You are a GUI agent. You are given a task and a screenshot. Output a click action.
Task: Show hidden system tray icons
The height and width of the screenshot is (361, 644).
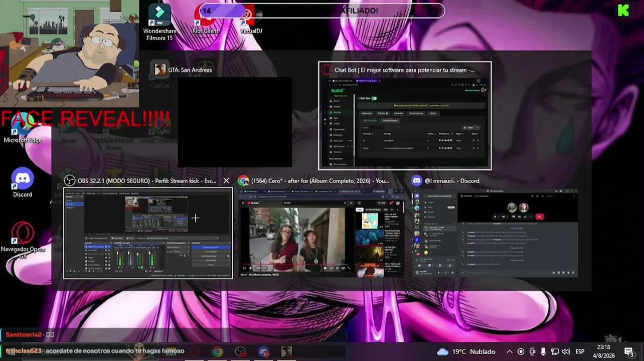[x=510, y=351]
